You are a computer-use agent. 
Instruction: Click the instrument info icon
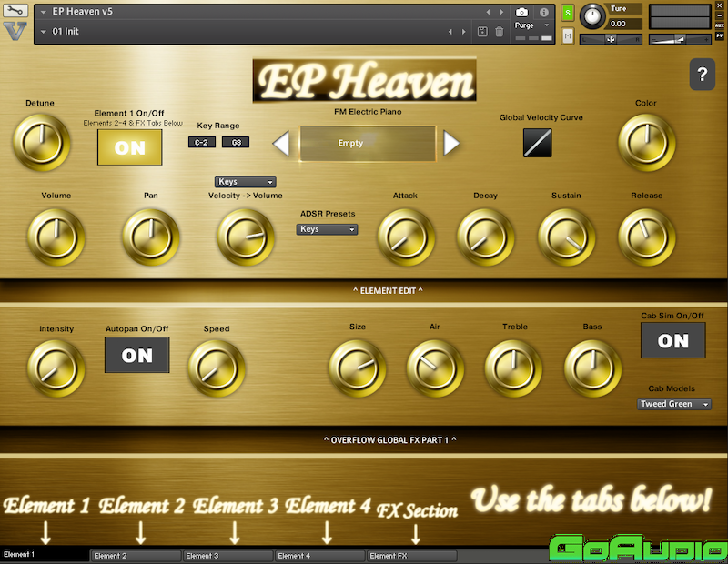click(x=544, y=12)
